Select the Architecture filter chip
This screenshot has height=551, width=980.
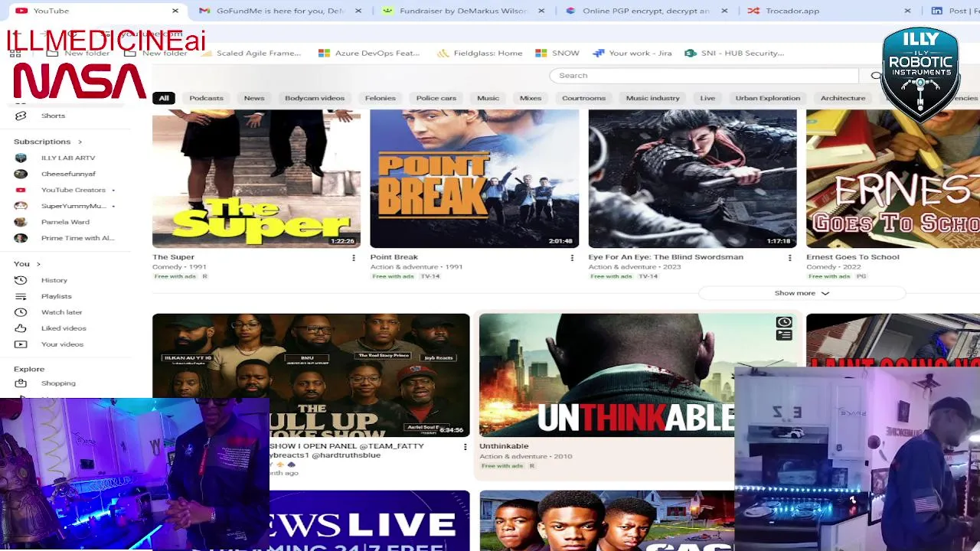point(843,98)
